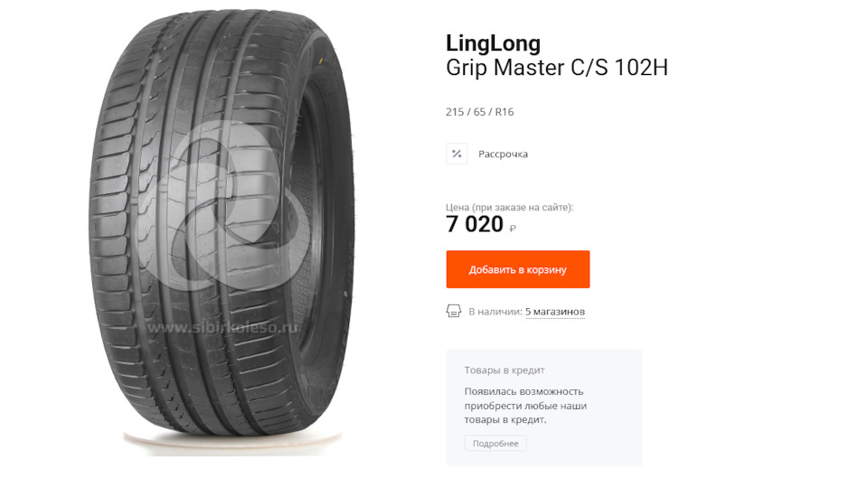Click the percent installment icon
This screenshot has width=868, height=477.
pyautogui.click(x=457, y=154)
